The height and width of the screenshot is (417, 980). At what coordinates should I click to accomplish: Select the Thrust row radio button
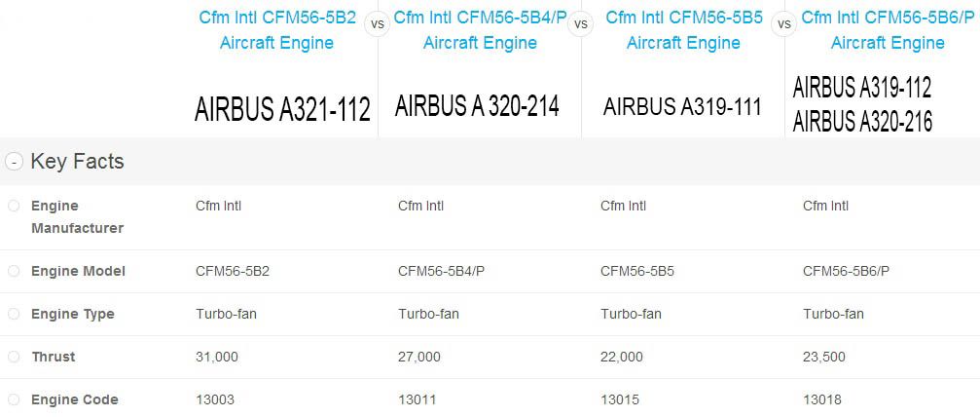14,357
